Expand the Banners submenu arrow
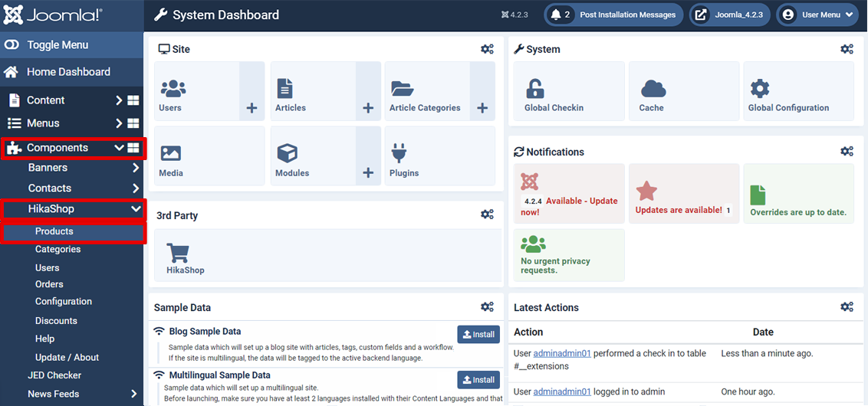The width and height of the screenshot is (868, 406). (x=136, y=168)
